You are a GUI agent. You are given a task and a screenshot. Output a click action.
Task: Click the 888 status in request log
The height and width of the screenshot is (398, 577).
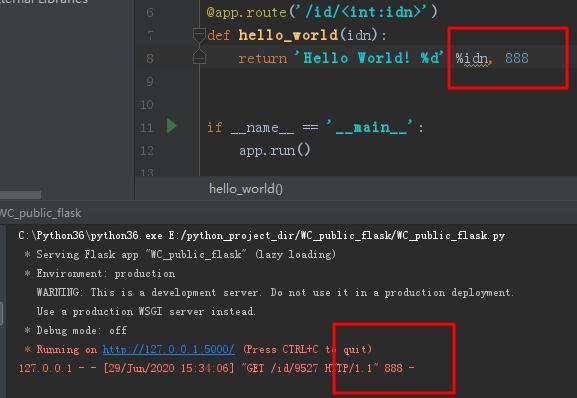[393, 368]
